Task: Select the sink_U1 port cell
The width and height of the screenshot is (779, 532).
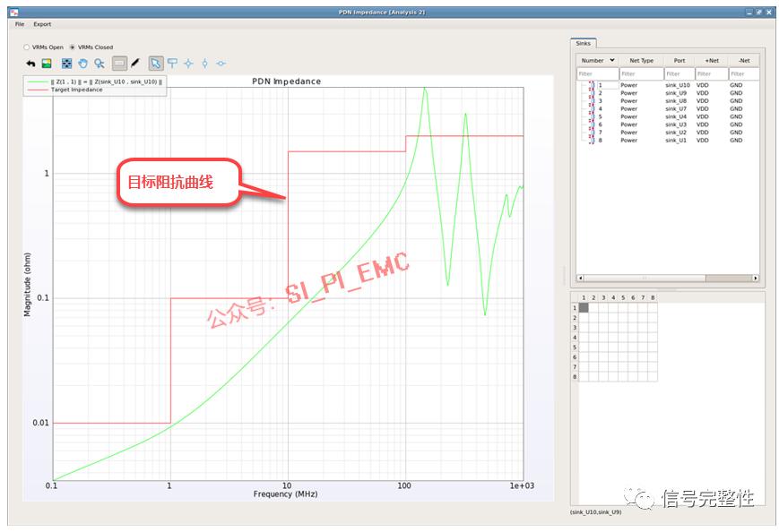Action: coord(676,141)
